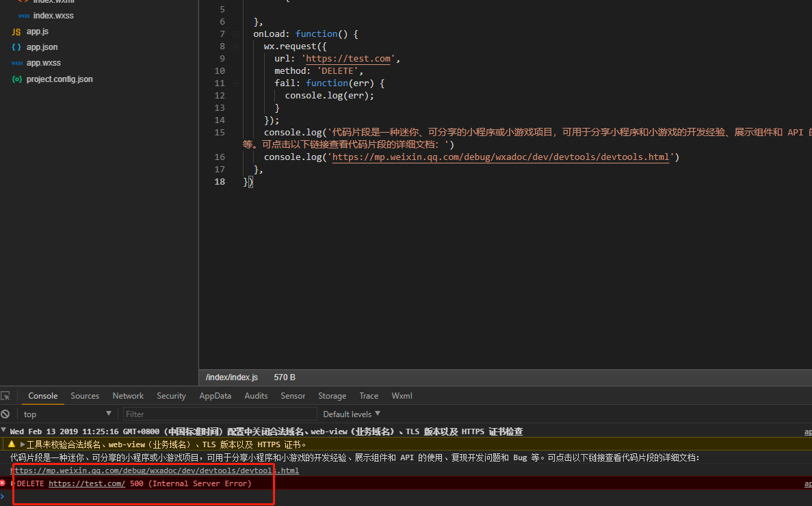The width and height of the screenshot is (812, 506).
Task: Click the console input prompt line
Action: 406,497
